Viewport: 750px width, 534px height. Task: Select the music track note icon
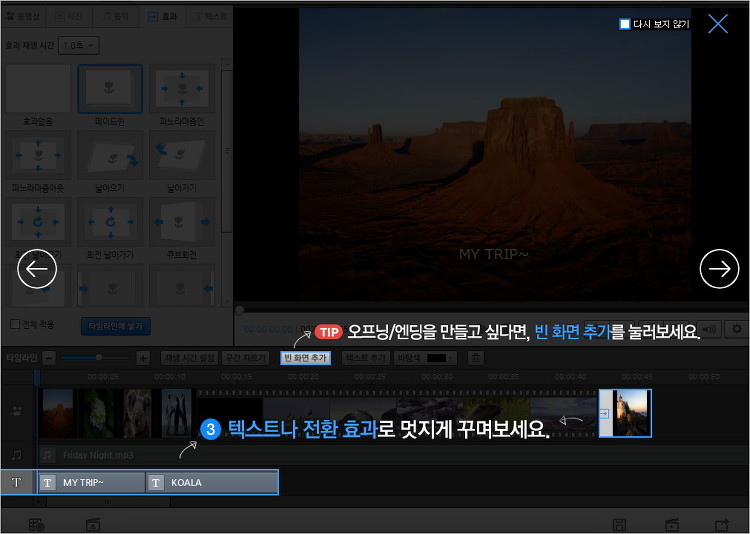pyautogui.click(x=16, y=454)
